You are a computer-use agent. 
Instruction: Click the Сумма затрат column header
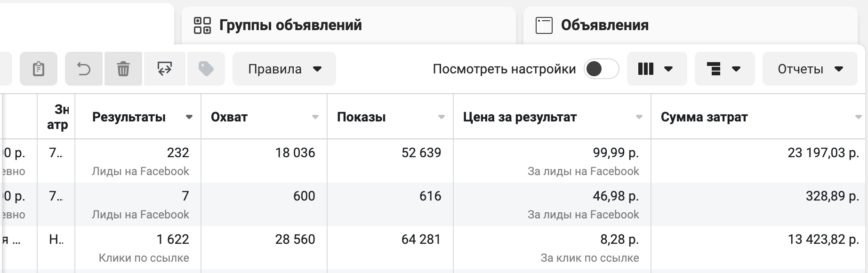click(704, 117)
